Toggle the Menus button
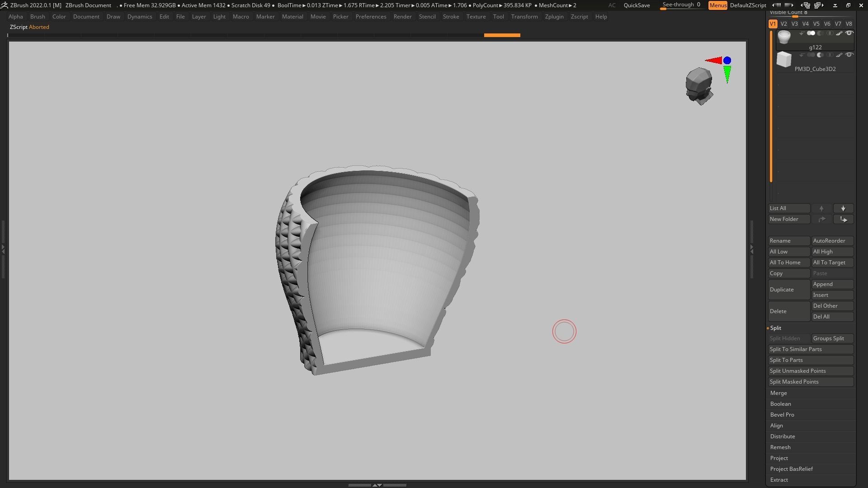The width and height of the screenshot is (868, 488). click(x=718, y=5)
